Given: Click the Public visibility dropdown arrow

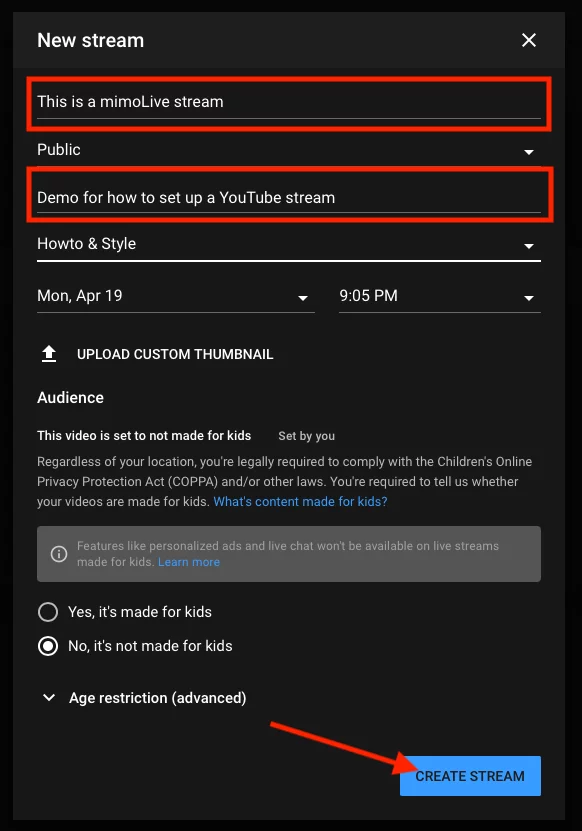Looking at the screenshot, I should 528,152.
